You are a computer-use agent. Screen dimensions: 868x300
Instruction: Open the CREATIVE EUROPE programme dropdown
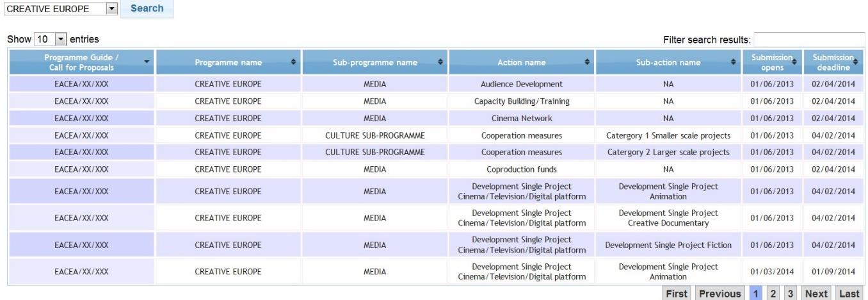click(60, 10)
